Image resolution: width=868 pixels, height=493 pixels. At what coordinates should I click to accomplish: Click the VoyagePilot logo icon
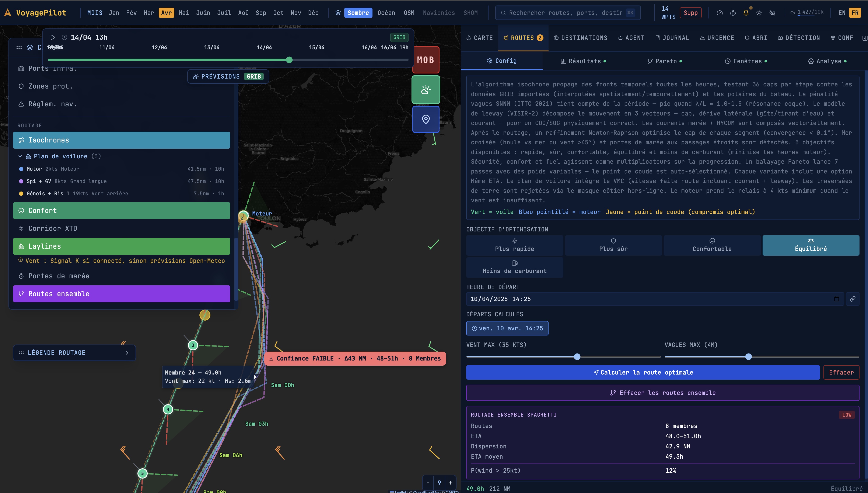point(7,13)
